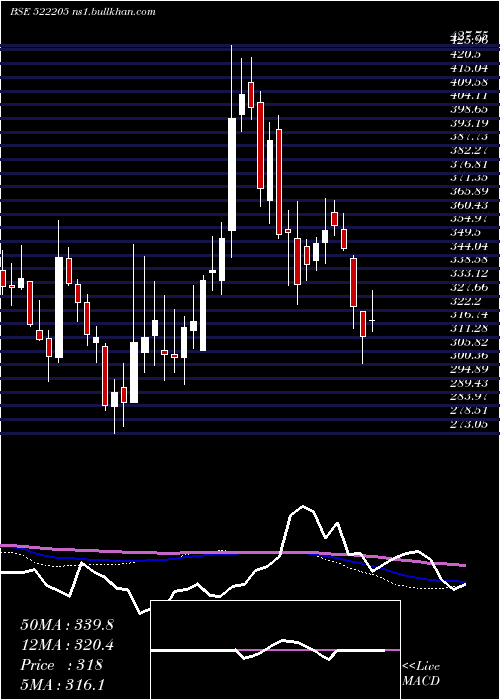Image resolution: width=500 pixels, height=700 pixels.
Task: Select the 420.5 price axis label
Action: point(465,54)
